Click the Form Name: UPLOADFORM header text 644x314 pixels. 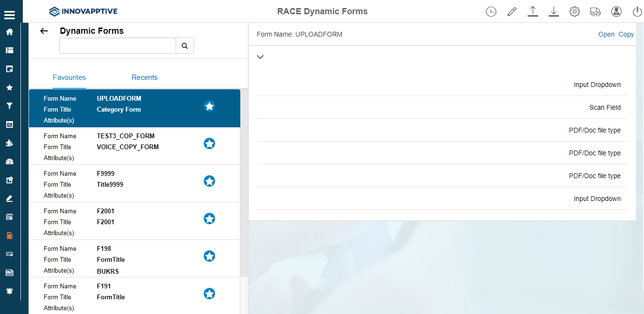click(299, 34)
